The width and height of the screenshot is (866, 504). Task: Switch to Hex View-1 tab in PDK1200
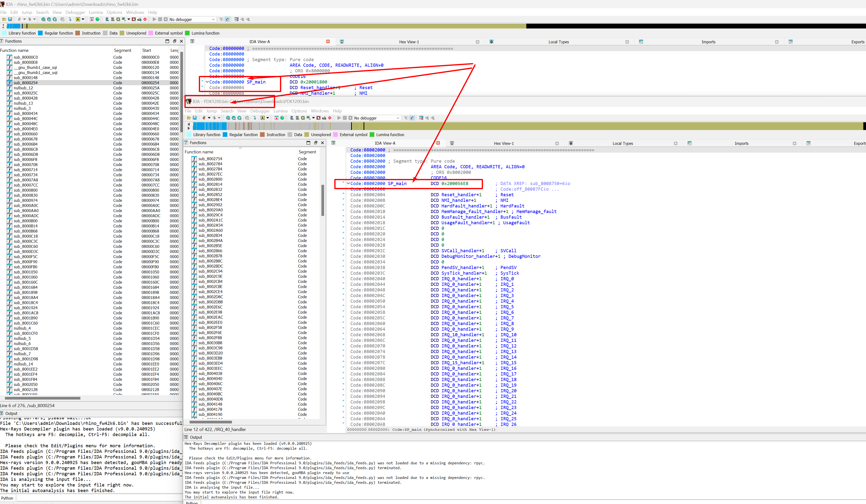[x=503, y=143]
